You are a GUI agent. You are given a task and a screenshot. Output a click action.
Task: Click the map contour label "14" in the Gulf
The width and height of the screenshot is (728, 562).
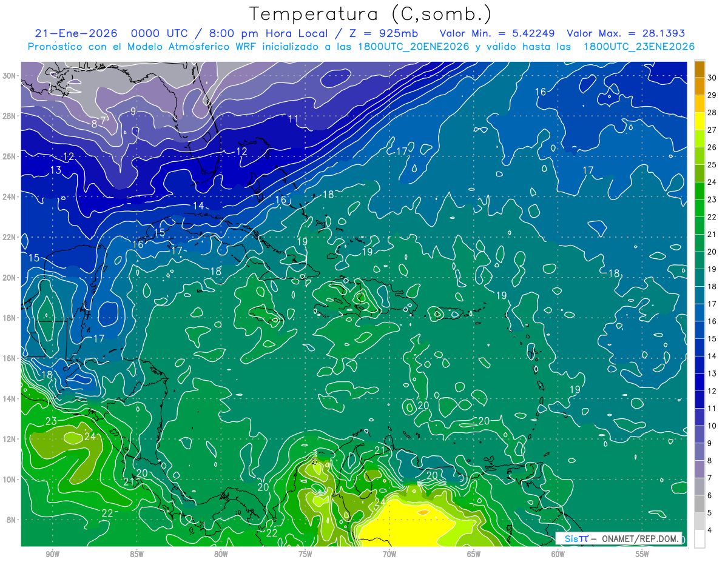198,206
